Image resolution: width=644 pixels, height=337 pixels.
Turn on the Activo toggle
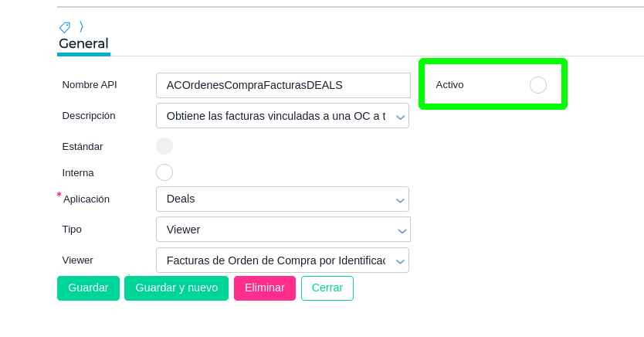pyautogui.click(x=538, y=85)
